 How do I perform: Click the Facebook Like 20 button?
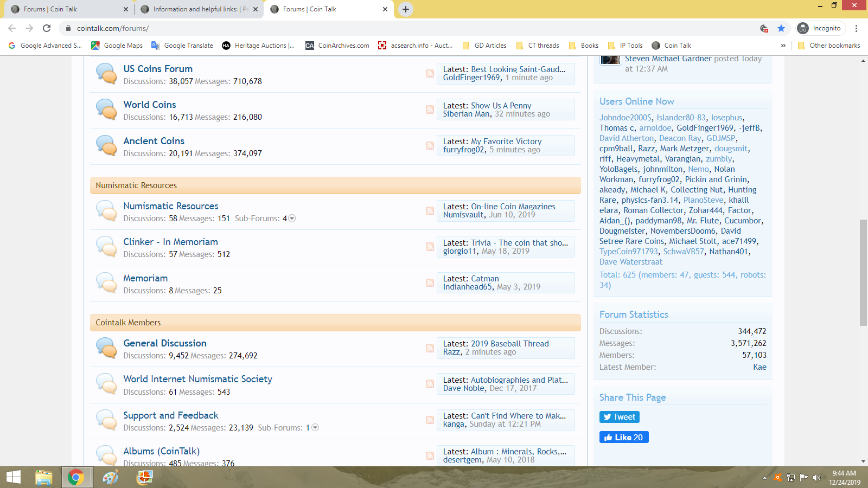(x=624, y=438)
